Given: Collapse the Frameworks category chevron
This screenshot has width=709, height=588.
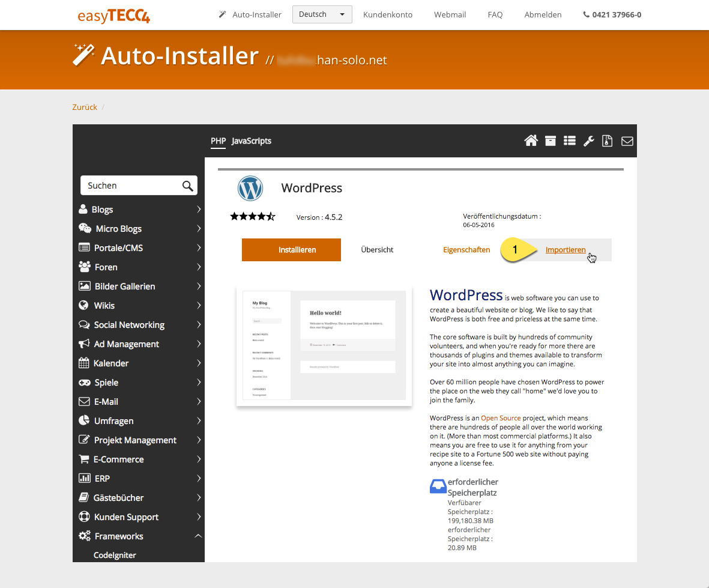Looking at the screenshot, I should [198, 536].
